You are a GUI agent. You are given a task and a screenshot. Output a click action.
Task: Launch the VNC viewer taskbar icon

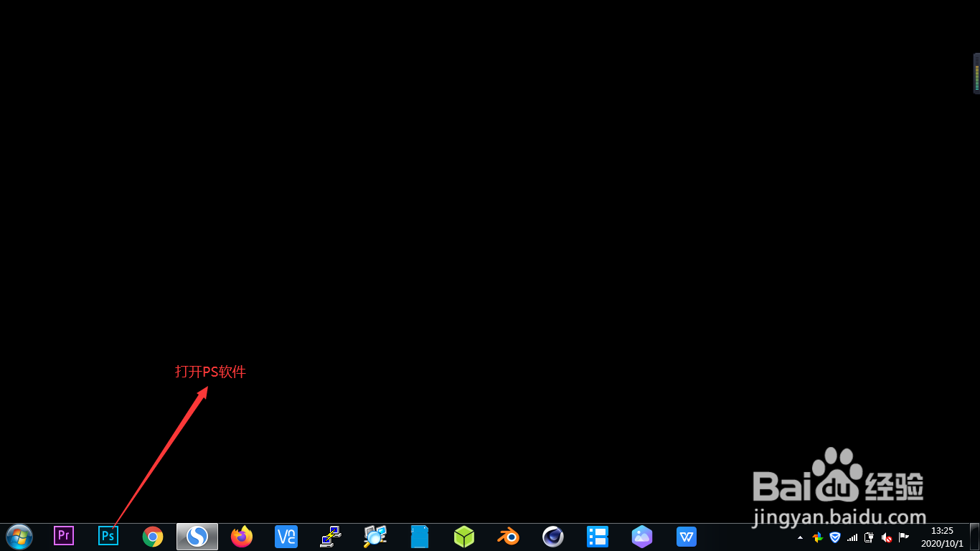coord(286,537)
